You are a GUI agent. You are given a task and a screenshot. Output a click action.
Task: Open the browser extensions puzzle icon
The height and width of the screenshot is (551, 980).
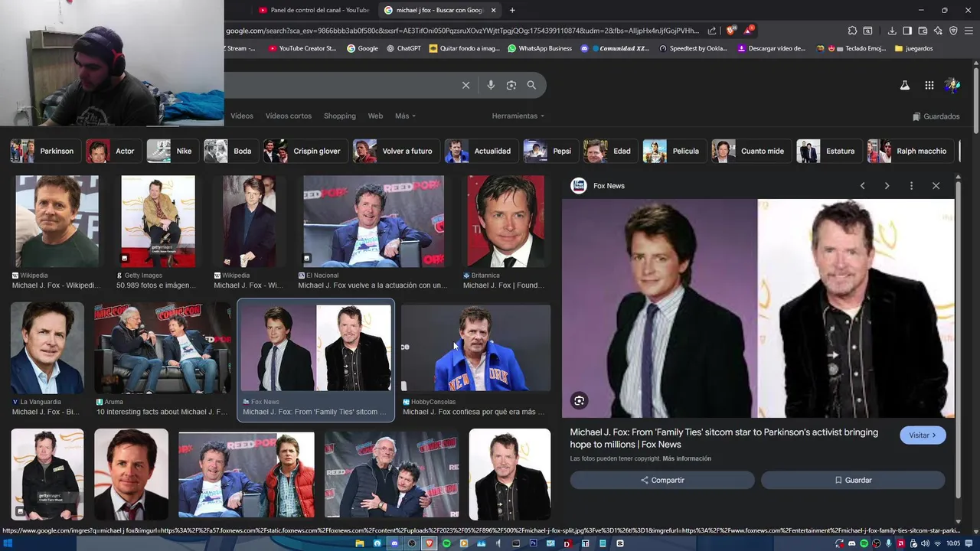pos(852,31)
